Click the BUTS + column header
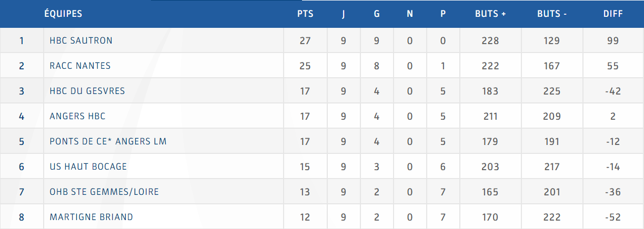 [x=490, y=14]
